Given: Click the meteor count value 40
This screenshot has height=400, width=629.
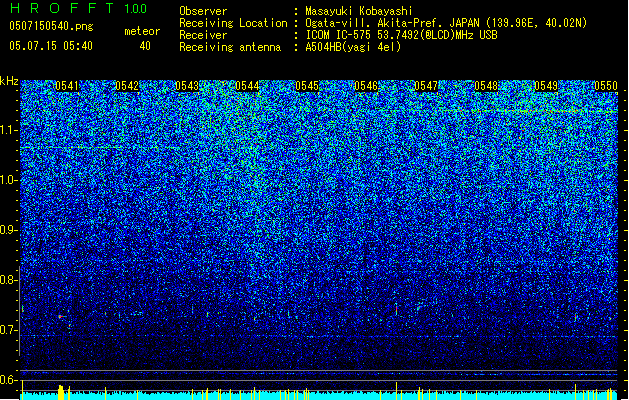Looking at the screenshot, I should click(145, 46).
